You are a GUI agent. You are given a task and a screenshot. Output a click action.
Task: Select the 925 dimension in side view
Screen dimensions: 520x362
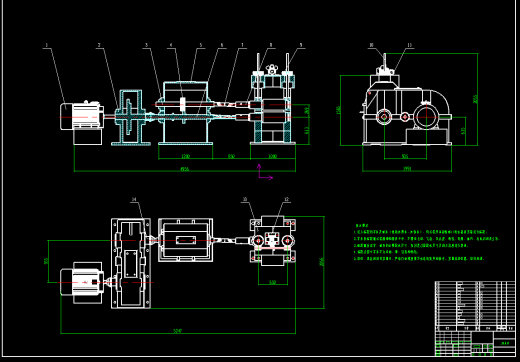(x=405, y=156)
